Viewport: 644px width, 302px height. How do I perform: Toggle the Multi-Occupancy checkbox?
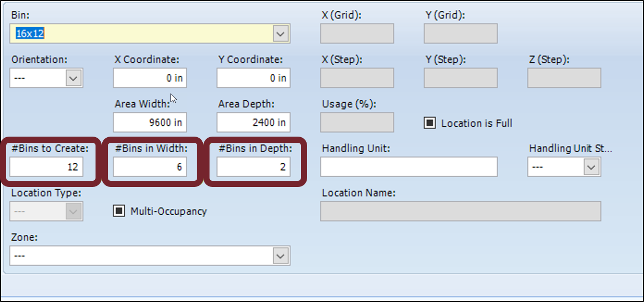(x=119, y=211)
